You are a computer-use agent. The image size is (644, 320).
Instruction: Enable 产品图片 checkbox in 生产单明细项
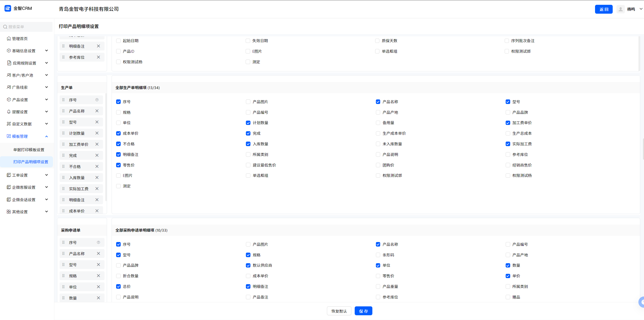click(248, 102)
